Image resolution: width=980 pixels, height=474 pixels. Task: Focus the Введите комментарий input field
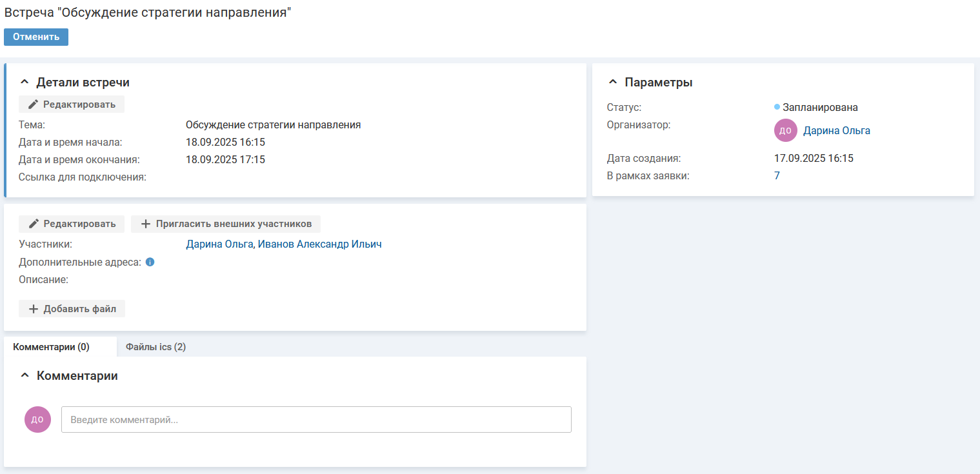coord(316,419)
